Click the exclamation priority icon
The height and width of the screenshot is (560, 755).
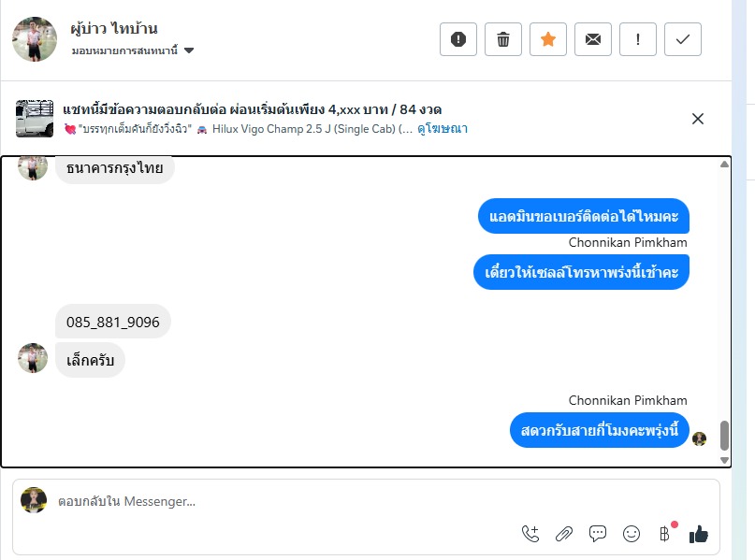[x=638, y=39]
